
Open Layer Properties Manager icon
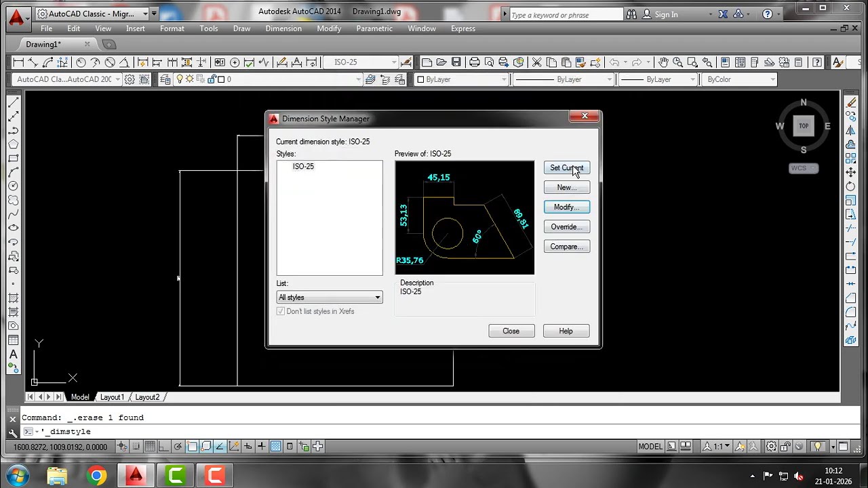165,79
